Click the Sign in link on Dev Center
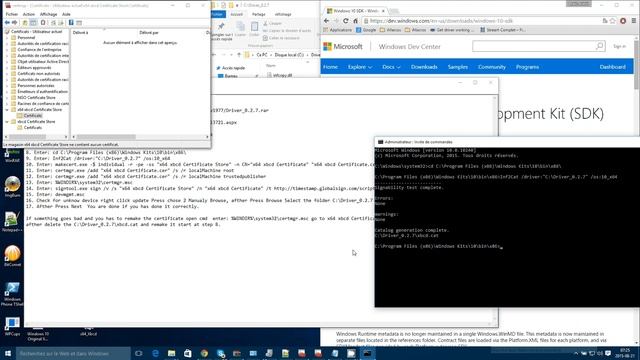640x360 pixels. click(x=619, y=47)
